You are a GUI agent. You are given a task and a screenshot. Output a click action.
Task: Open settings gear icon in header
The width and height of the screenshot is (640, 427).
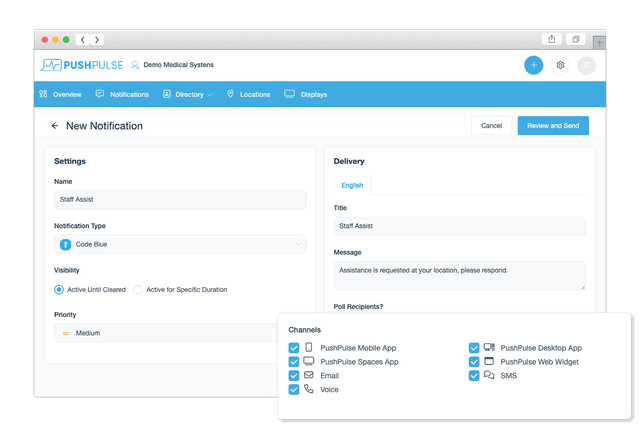(x=560, y=65)
